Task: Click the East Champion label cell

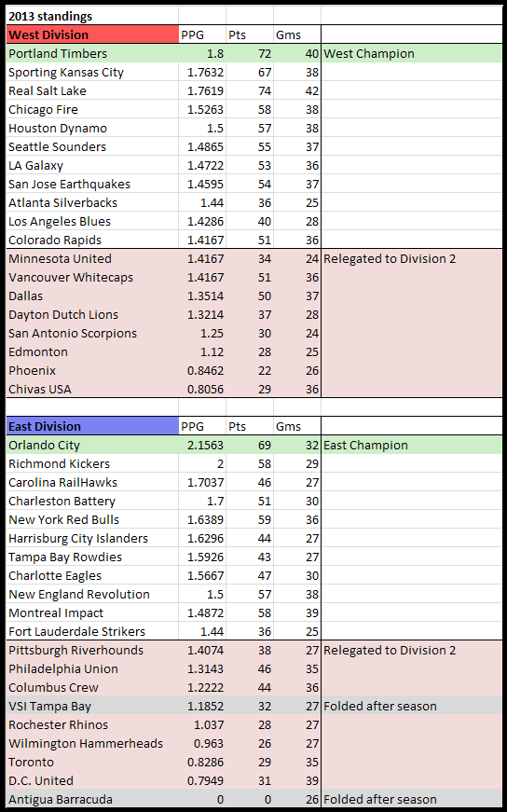Action: [412, 445]
